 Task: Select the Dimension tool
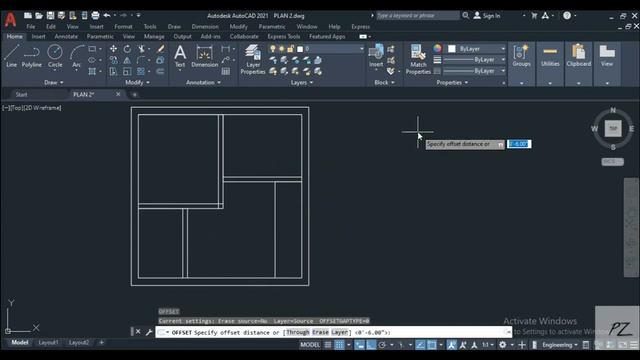pos(204,56)
